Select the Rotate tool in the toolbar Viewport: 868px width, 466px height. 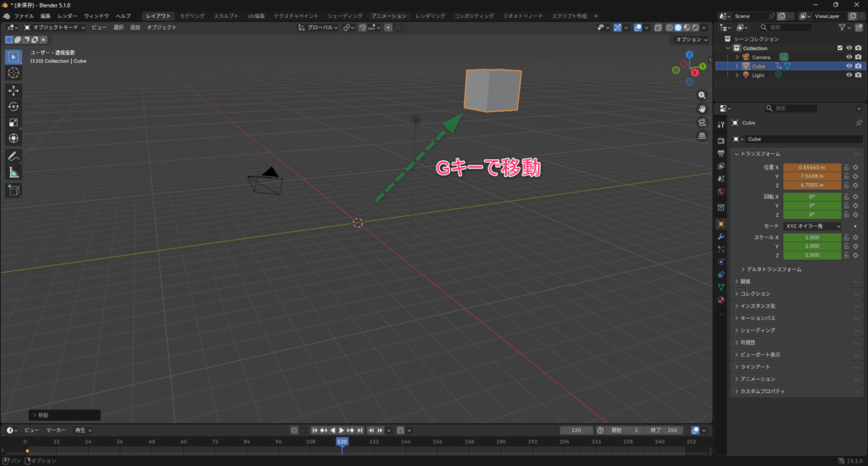[14, 106]
